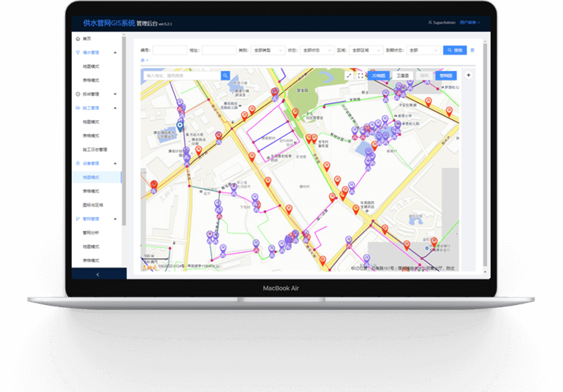Collapse the sidebar with the bottom arrow
The width and height of the screenshot is (563, 392).
98,274
